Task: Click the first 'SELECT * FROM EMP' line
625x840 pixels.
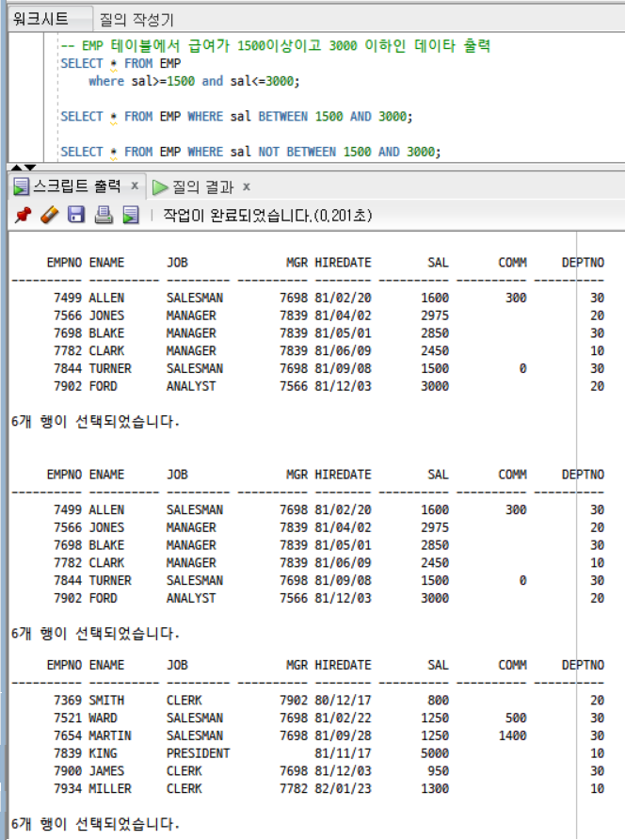Action: point(120,63)
